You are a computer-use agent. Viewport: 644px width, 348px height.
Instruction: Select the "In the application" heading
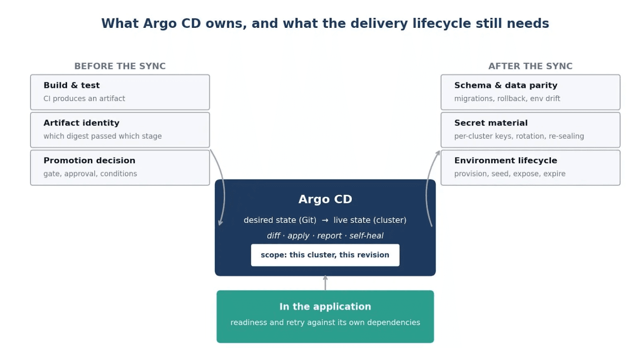325,307
